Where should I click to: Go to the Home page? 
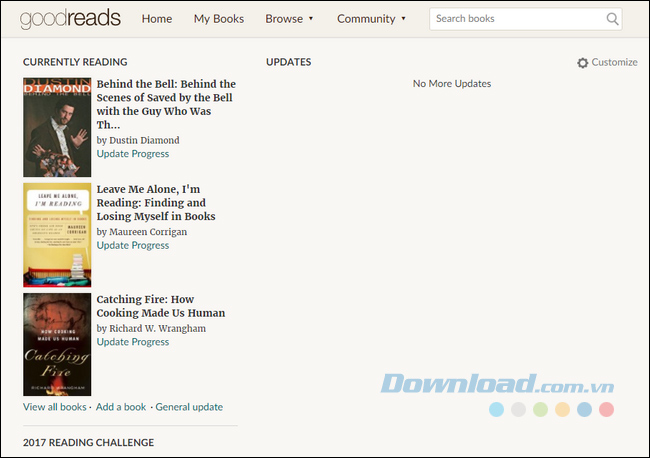tap(157, 19)
